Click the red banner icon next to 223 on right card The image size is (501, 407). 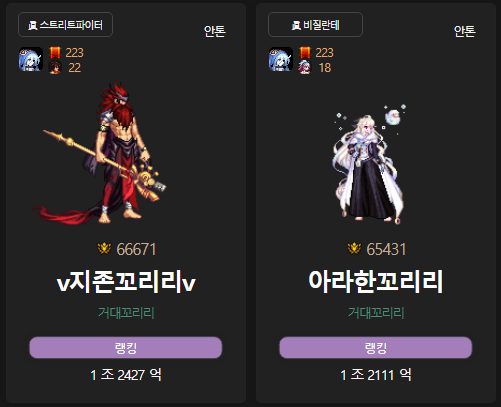coord(305,52)
